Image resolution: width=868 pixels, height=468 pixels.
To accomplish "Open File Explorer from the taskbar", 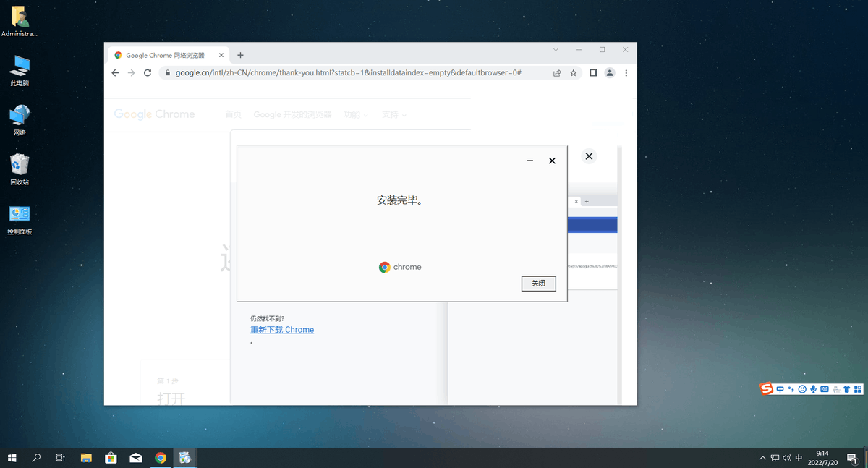I will 86,458.
